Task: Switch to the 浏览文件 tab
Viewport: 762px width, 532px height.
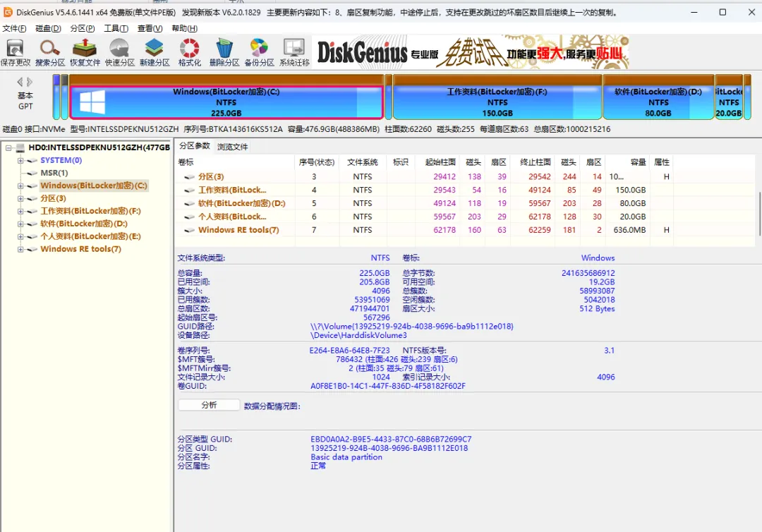Action: coord(232,147)
